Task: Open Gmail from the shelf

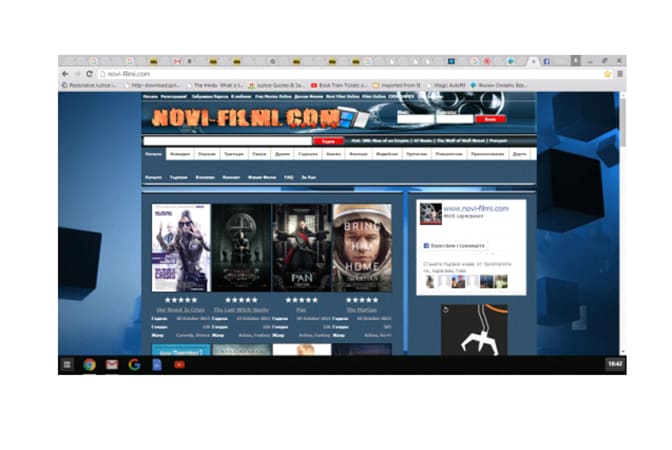Action: [x=112, y=365]
